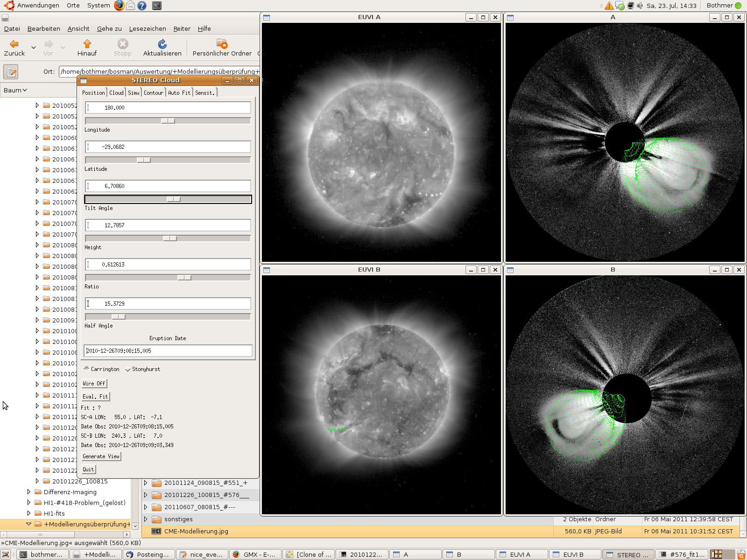
Task: Click the Tilt Angle slider handle
Action: (174, 199)
